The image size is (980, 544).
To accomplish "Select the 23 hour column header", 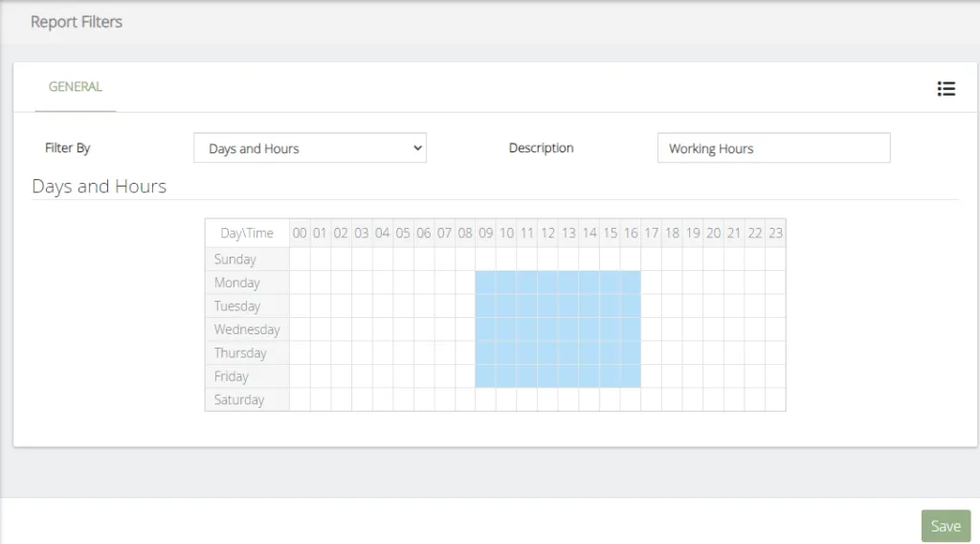I will [775, 234].
